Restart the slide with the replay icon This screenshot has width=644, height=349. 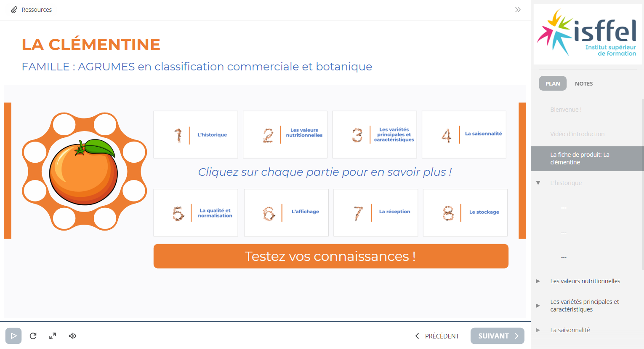click(x=33, y=336)
